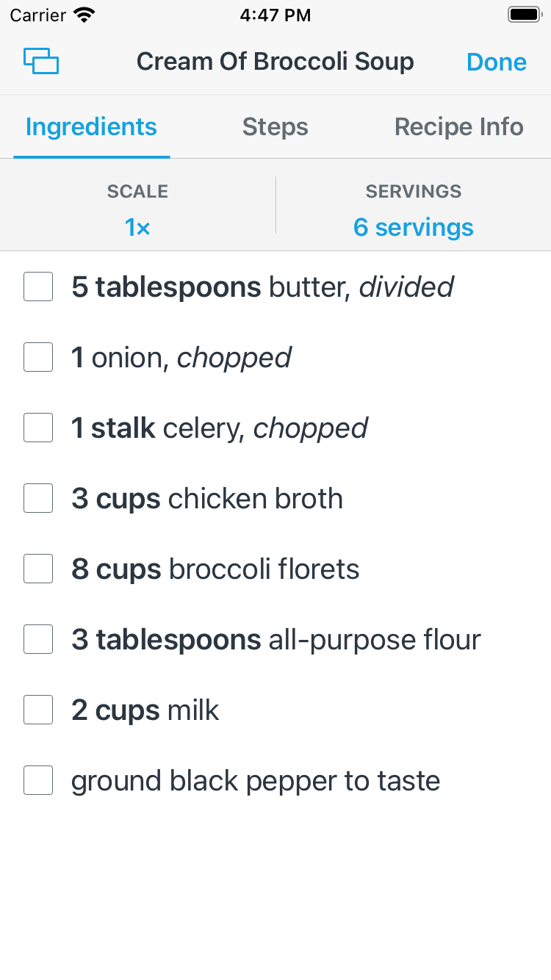
Task: Check the chicken broth box
Action: [38, 498]
